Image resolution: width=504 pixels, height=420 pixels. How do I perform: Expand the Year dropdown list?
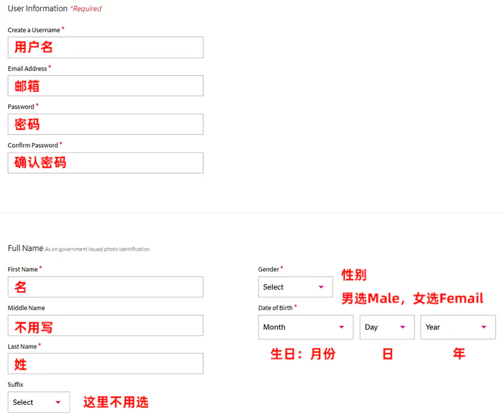pos(458,327)
